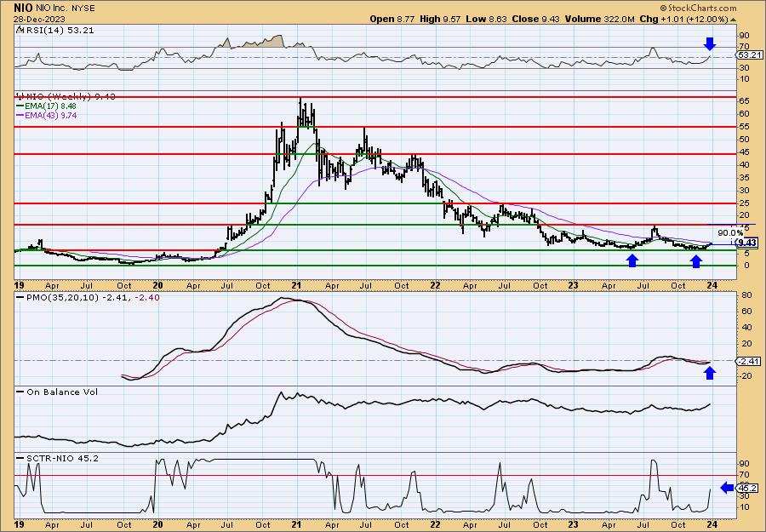Viewport: 766px width, 532px height.
Task: Click the RSI area-chart icon beside RSI(14)
Action: point(19,30)
